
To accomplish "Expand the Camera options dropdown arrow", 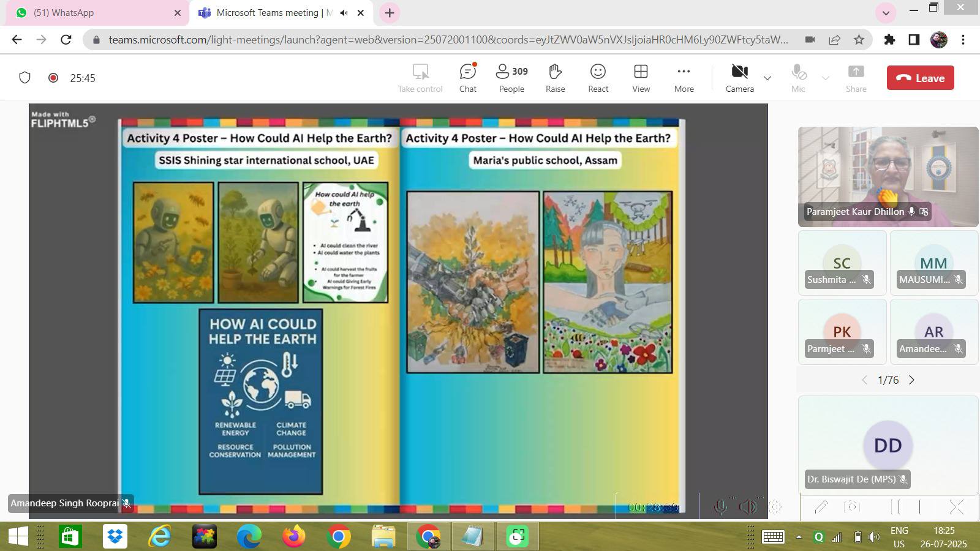I will pos(767,78).
